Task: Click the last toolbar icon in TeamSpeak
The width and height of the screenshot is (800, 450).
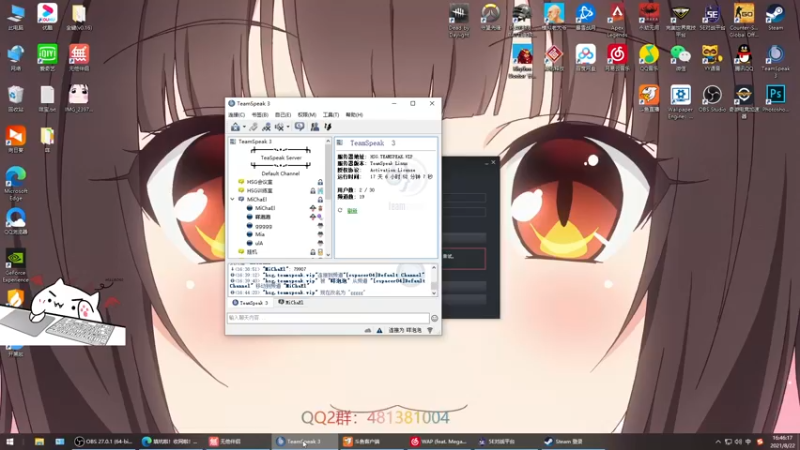Action: pyautogui.click(x=328, y=127)
